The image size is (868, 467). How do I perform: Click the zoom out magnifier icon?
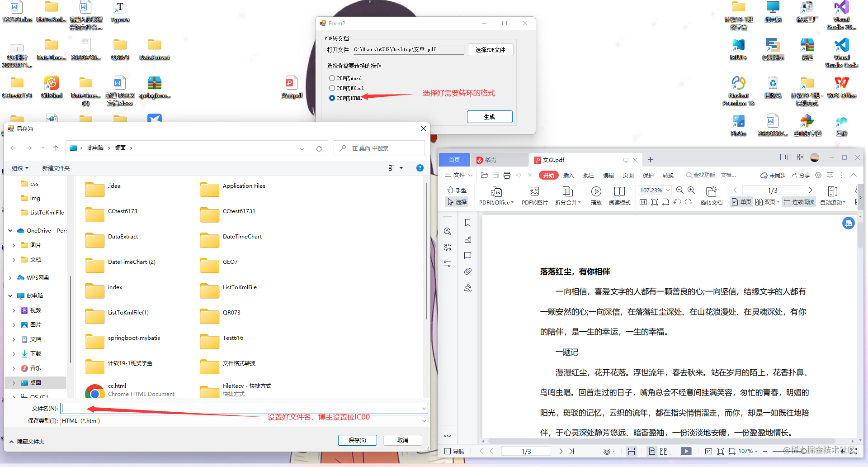(x=679, y=190)
